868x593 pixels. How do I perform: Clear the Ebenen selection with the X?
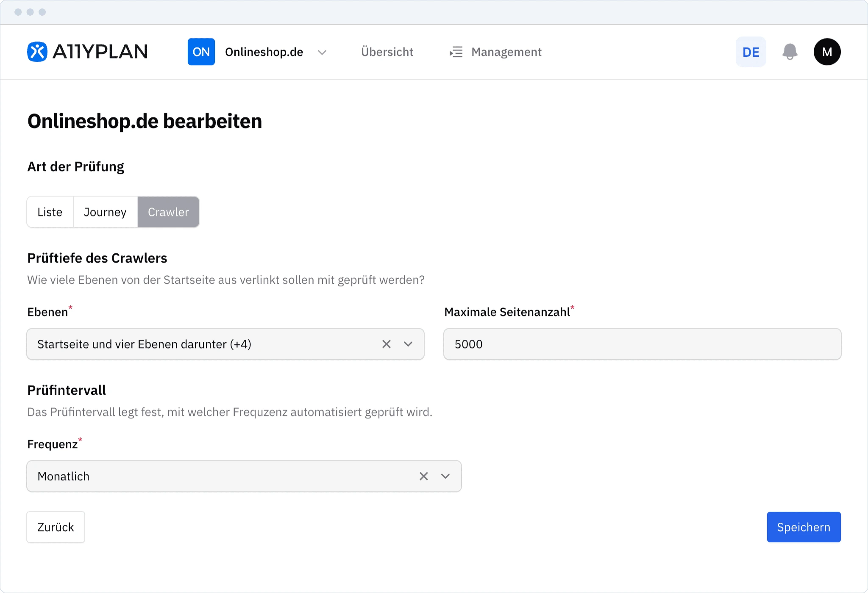pos(386,344)
